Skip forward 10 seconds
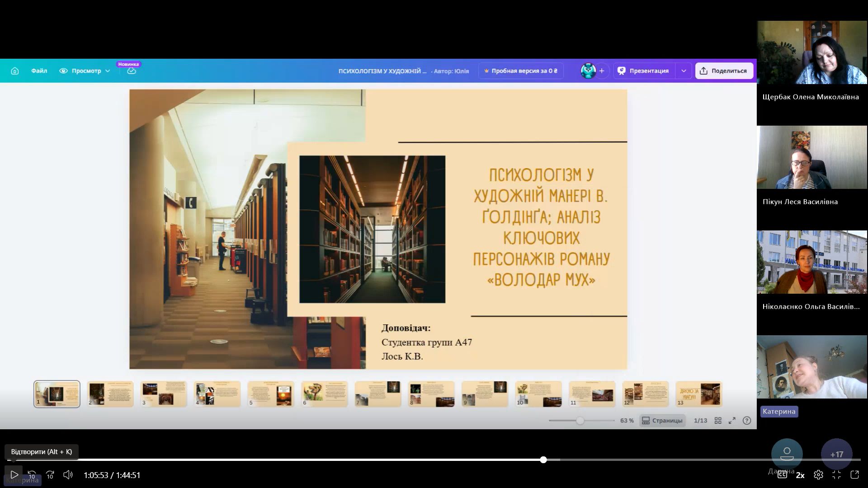The image size is (868, 488). click(50, 475)
